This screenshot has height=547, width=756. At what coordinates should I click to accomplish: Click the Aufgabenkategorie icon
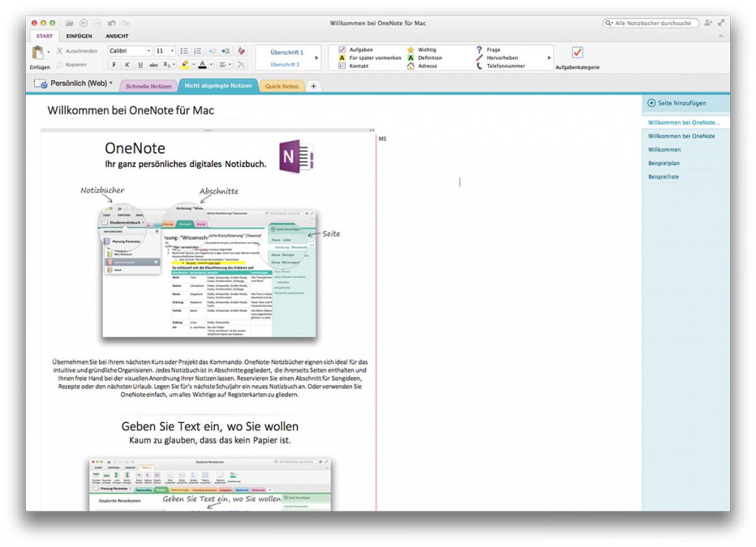pyautogui.click(x=576, y=50)
